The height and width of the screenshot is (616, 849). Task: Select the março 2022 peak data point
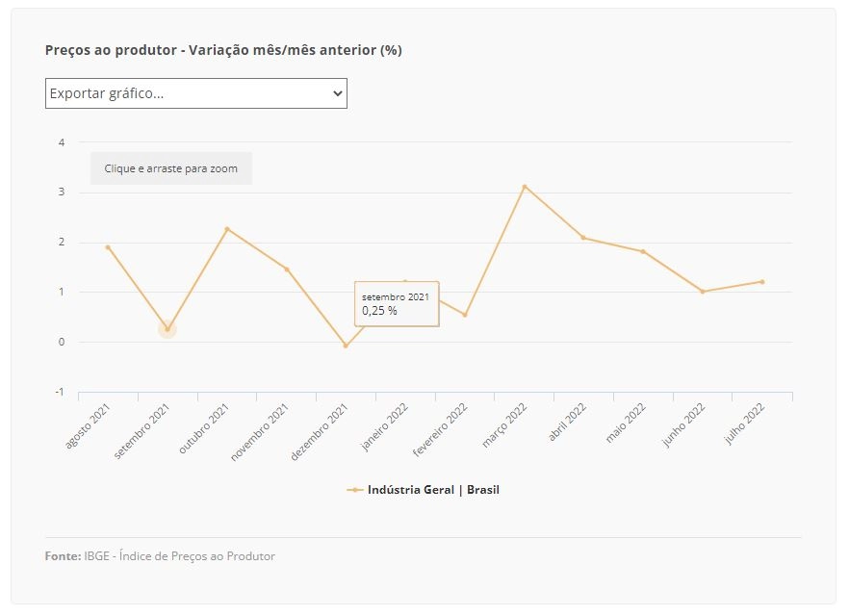[524, 187]
